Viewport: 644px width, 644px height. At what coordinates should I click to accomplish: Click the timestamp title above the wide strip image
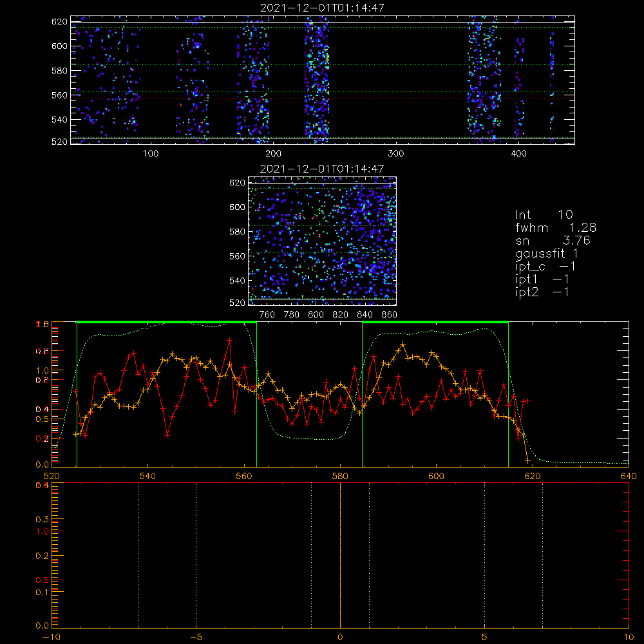pos(323,8)
